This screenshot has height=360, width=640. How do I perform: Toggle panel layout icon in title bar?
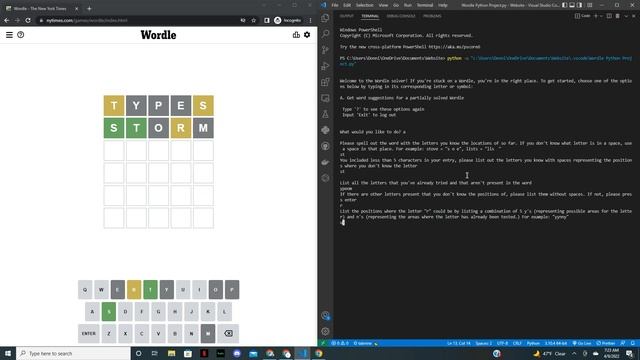572,5
